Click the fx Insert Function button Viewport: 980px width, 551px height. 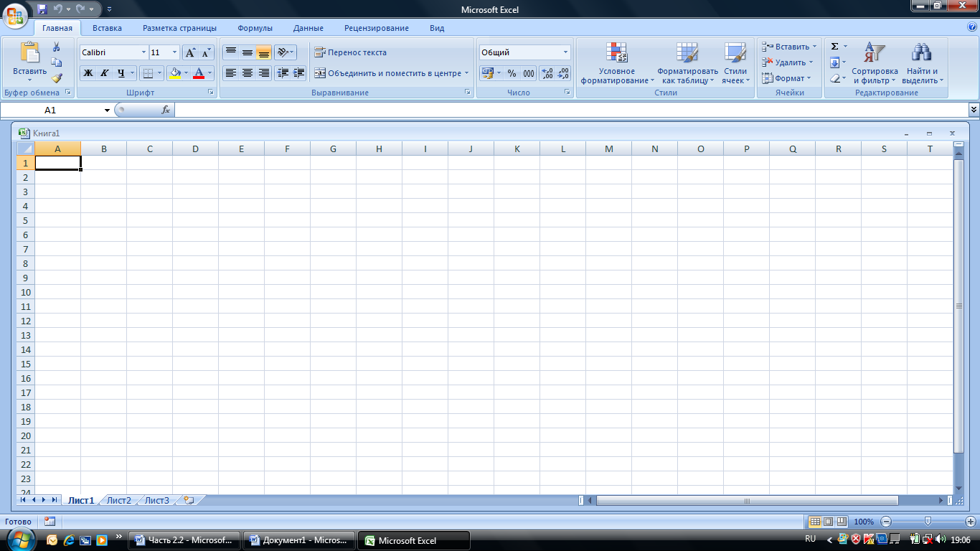coord(165,110)
